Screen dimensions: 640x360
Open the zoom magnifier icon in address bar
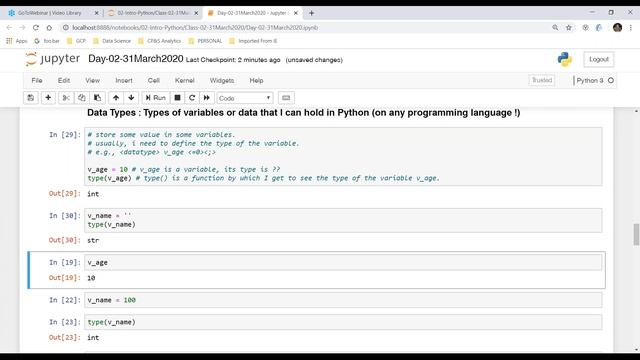point(555,28)
